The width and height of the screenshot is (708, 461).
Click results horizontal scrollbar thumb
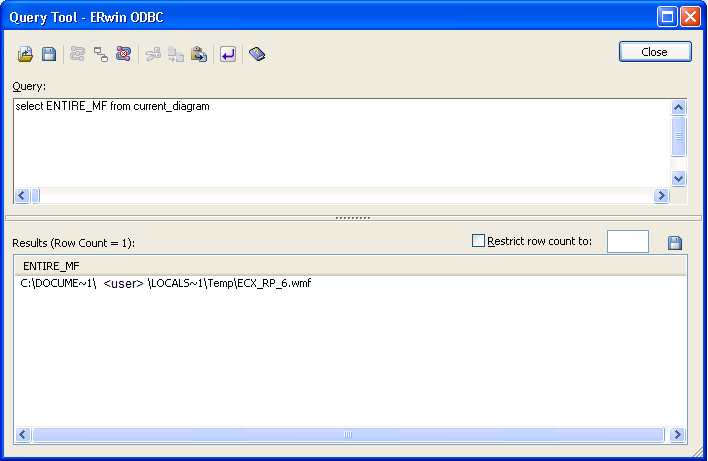point(348,434)
